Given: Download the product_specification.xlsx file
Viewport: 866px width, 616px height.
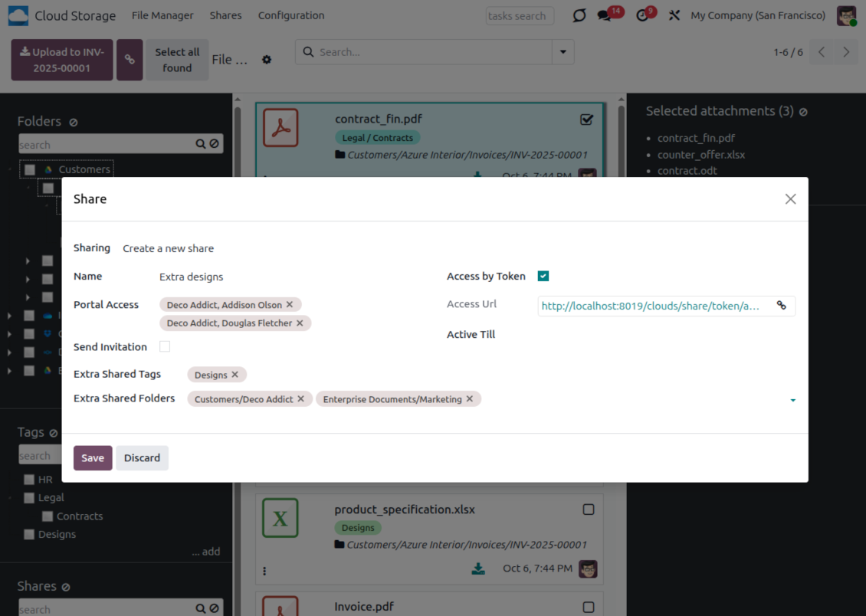Looking at the screenshot, I should point(478,568).
